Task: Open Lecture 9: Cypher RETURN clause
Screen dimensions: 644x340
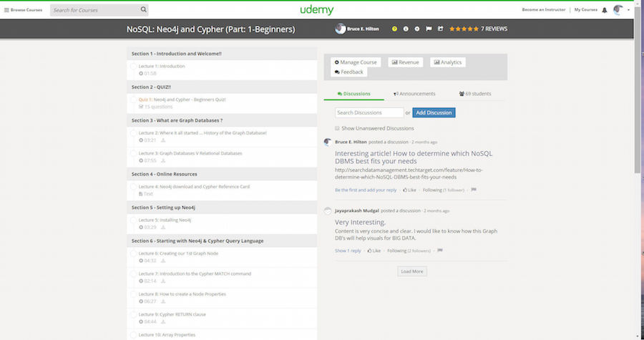Action: (172, 314)
